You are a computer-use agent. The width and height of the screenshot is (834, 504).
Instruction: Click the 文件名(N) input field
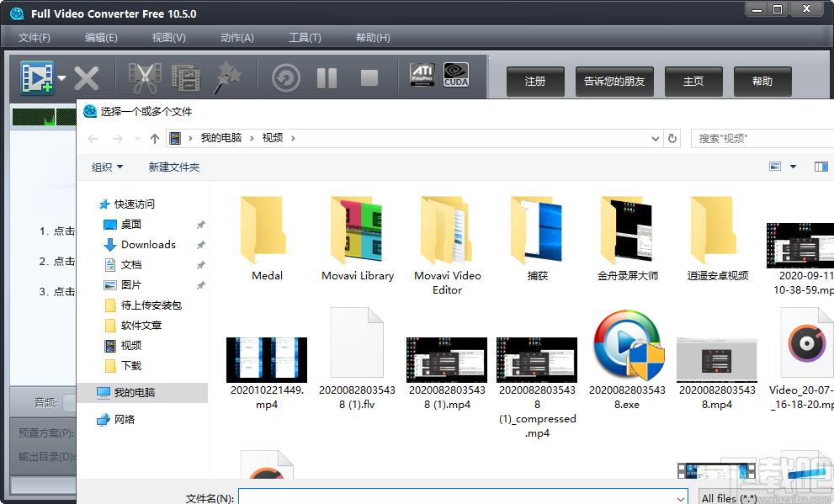(x=463, y=498)
